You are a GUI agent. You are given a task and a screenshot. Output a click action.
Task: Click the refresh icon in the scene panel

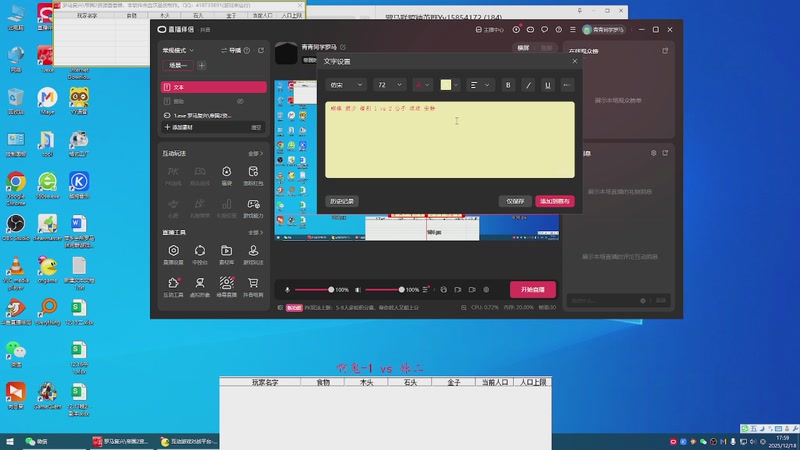point(261,51)
